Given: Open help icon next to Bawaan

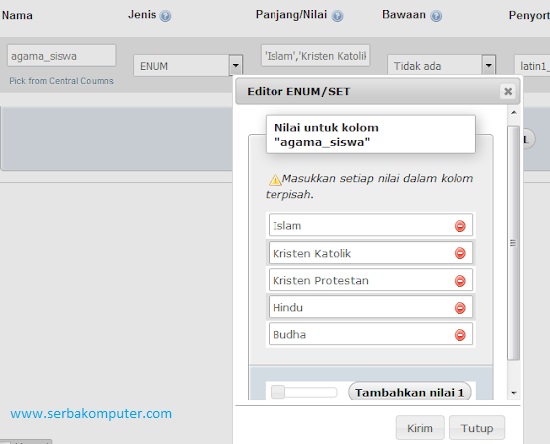Looking at the screenshot, I should point(436,16).
